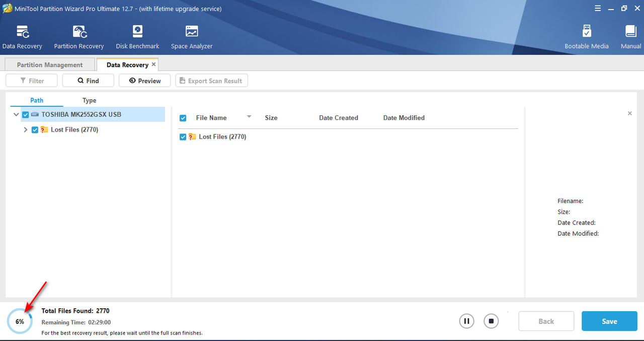Click the Preview button
Image resolution: width=644 pixels, height=341 pixels.
145,81
